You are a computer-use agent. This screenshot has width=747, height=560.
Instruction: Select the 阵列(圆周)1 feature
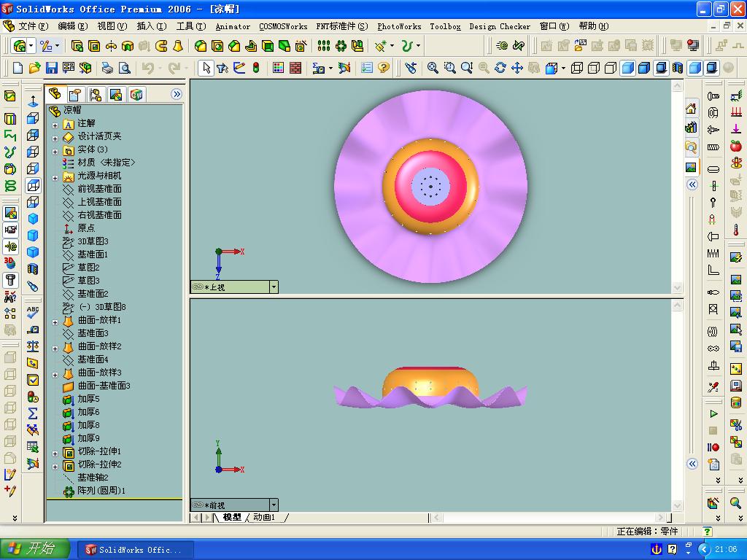[x=96, y=491]
